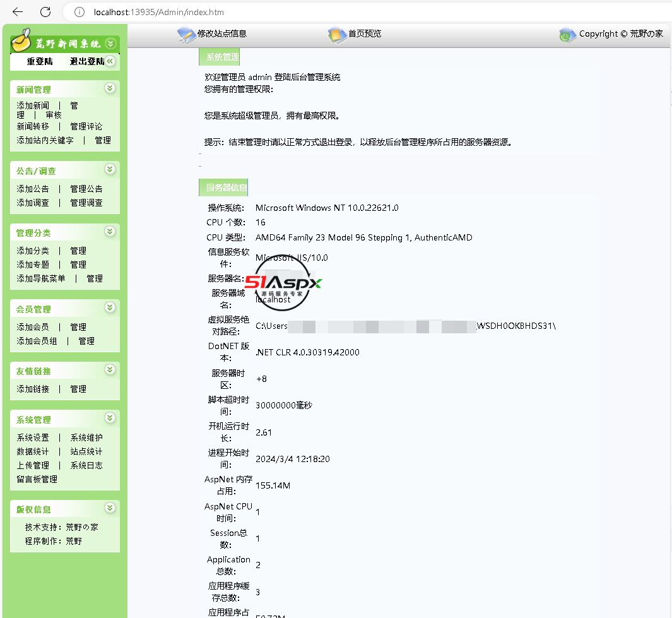Collapse the 友情链接 panel

coord(110,369)
